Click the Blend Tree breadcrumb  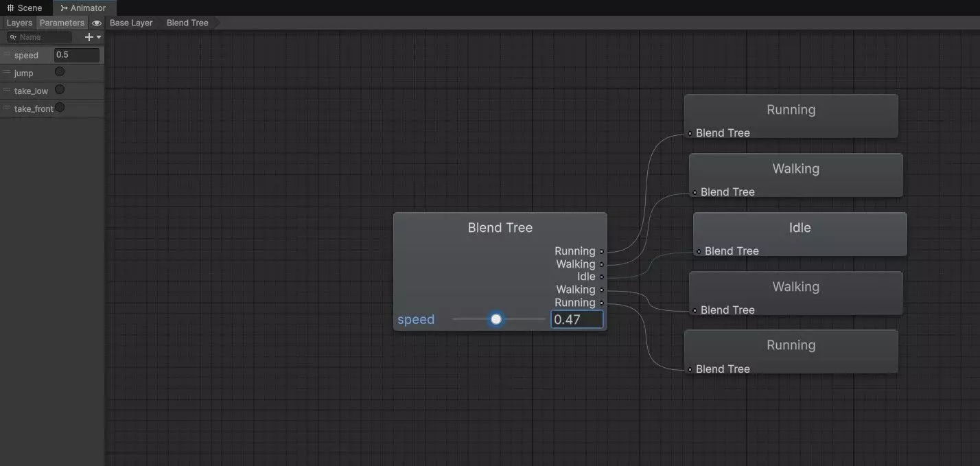click(x=187, y=23)
